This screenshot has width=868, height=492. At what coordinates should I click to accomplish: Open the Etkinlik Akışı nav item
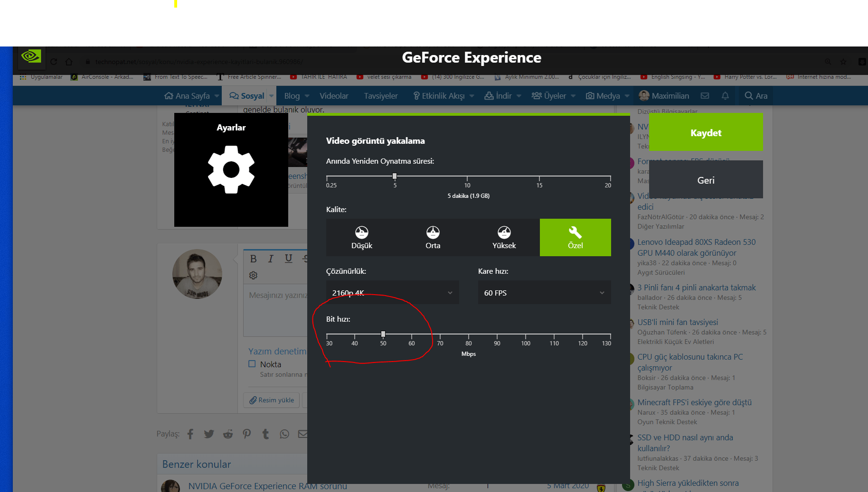coord(439,96)
